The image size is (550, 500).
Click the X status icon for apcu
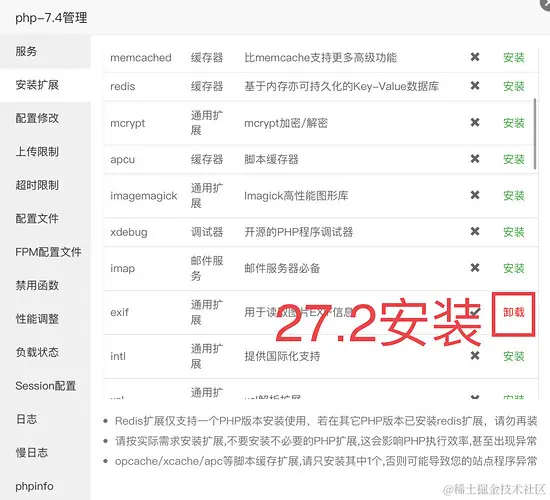coord(475,159)
